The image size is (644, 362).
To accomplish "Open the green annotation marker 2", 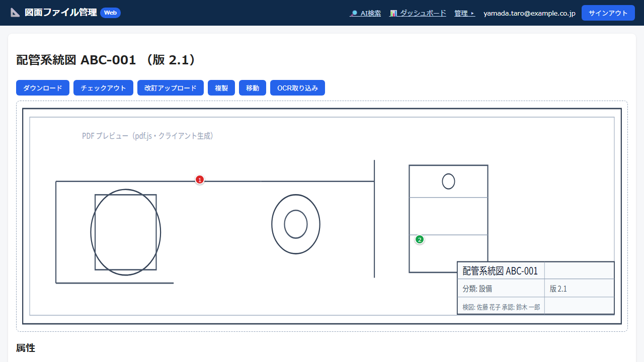I will pos(420,239).
